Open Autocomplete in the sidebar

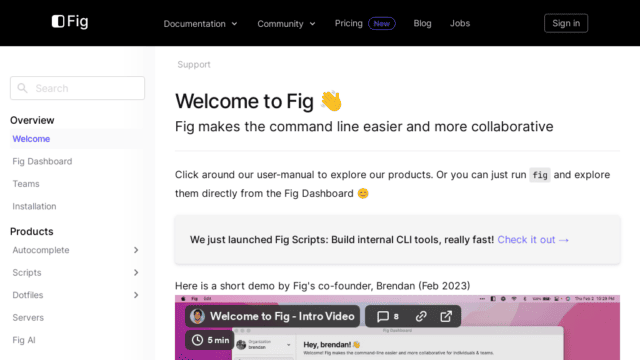click(41, 250)
